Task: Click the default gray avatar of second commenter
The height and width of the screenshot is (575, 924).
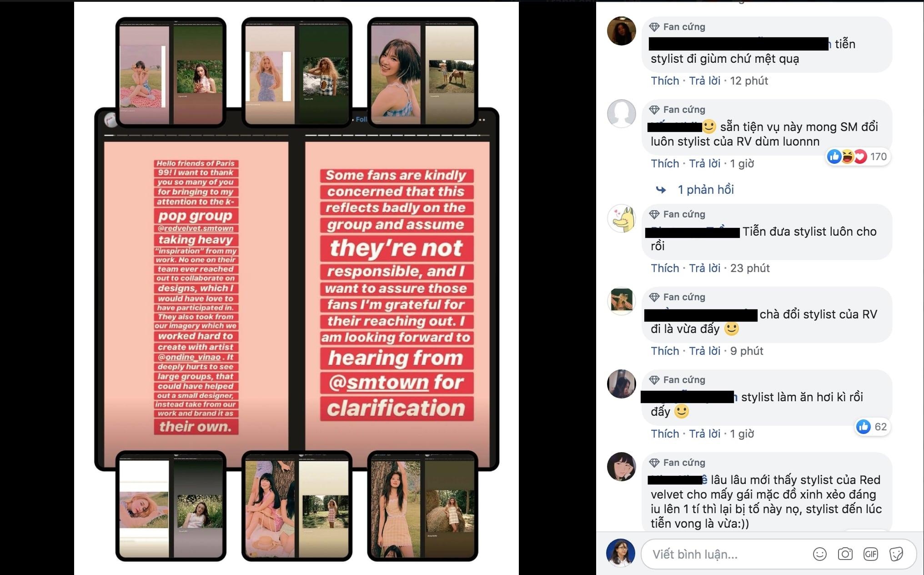Action: click(622, 114)
